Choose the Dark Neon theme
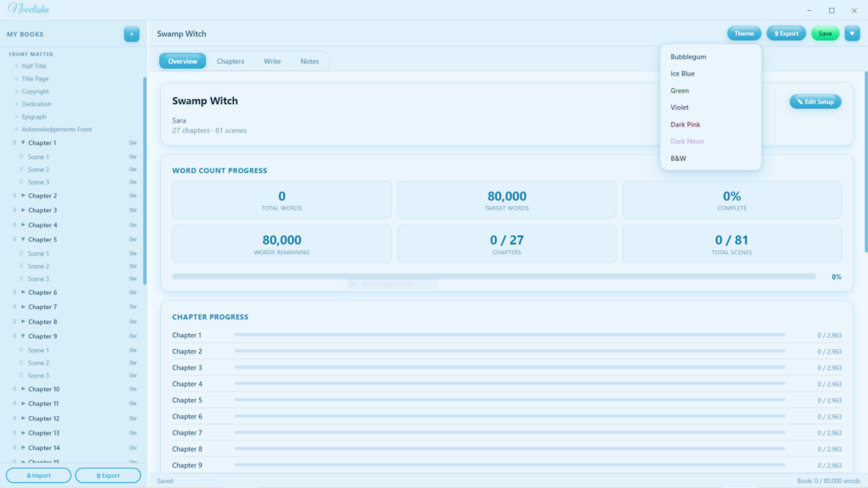Image resolution: width=868 pixels, height=488 pixels. pyautogui.click(x=687, y=141)
